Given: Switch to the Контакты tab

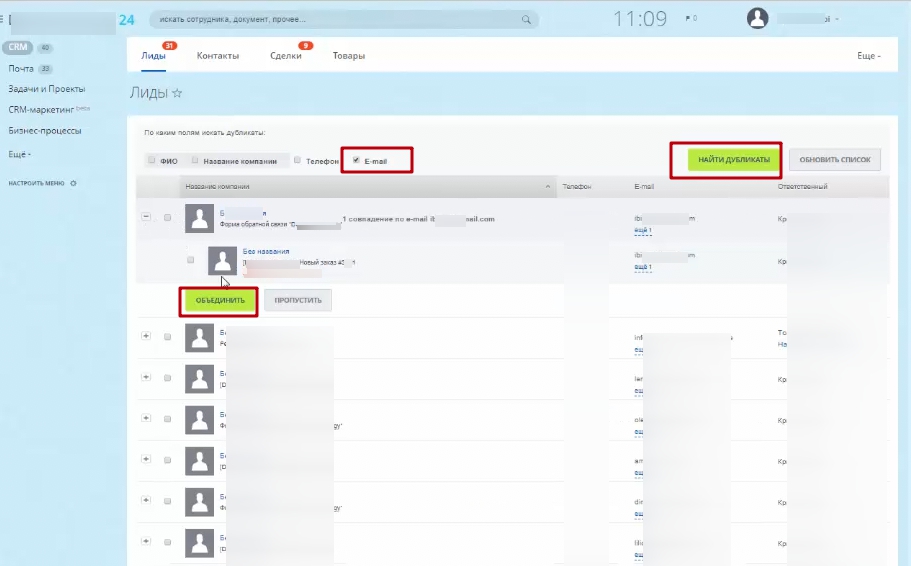Looking at the screenshot, I should pyautogui.click(x=218, y=56).
